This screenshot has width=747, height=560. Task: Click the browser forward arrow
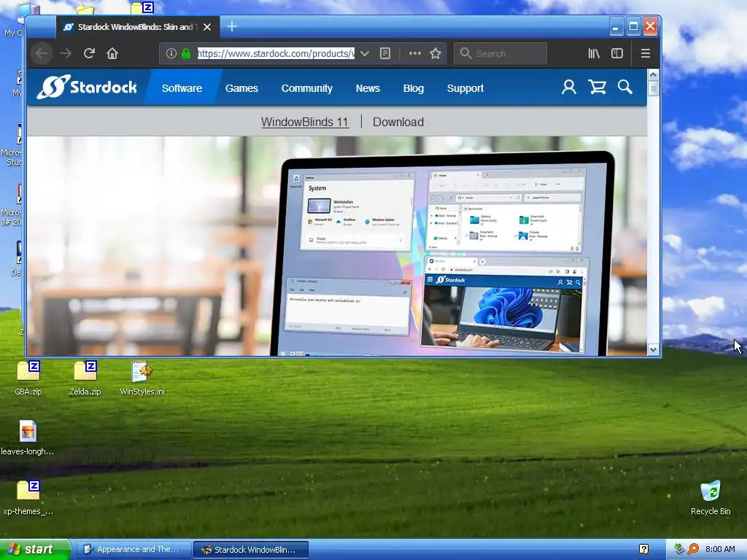(x=65, y=53)
